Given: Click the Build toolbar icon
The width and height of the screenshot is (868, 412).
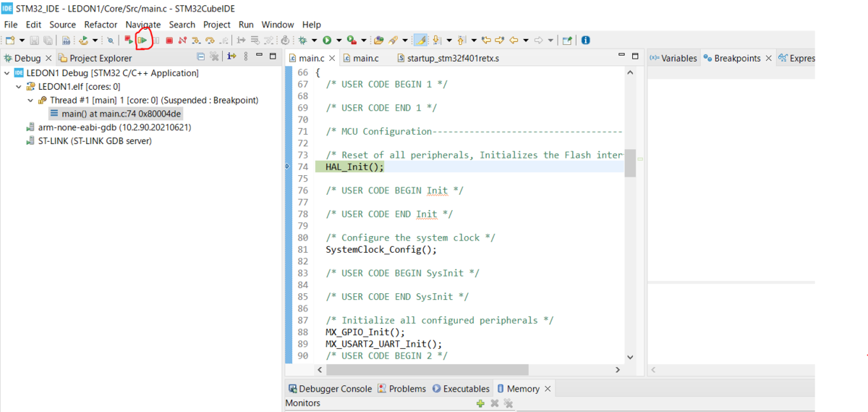Looking at the screenshot, I should click(83, 40).
